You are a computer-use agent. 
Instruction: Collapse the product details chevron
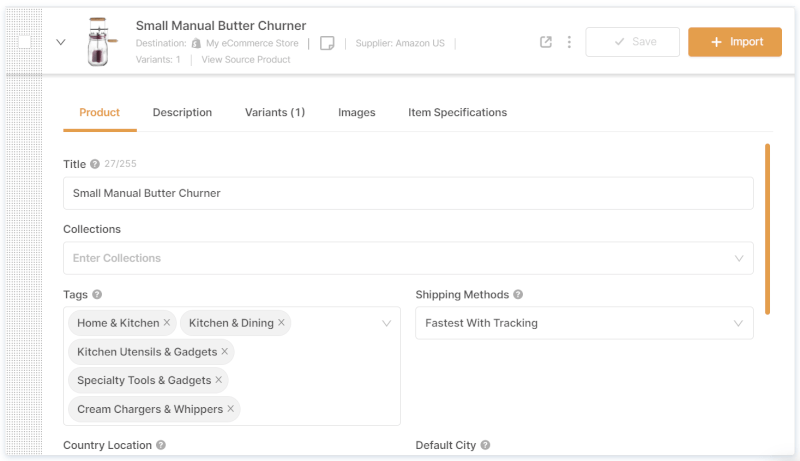point(60,42)
